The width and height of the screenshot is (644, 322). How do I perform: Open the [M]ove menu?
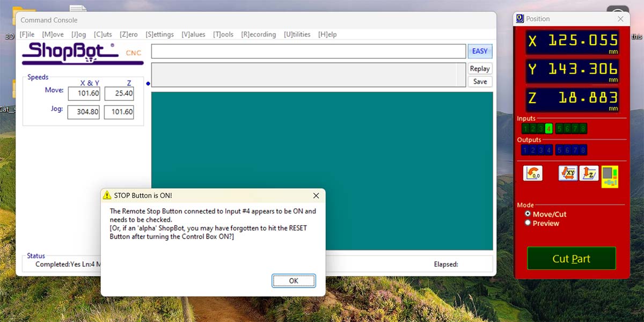(53, 34)
